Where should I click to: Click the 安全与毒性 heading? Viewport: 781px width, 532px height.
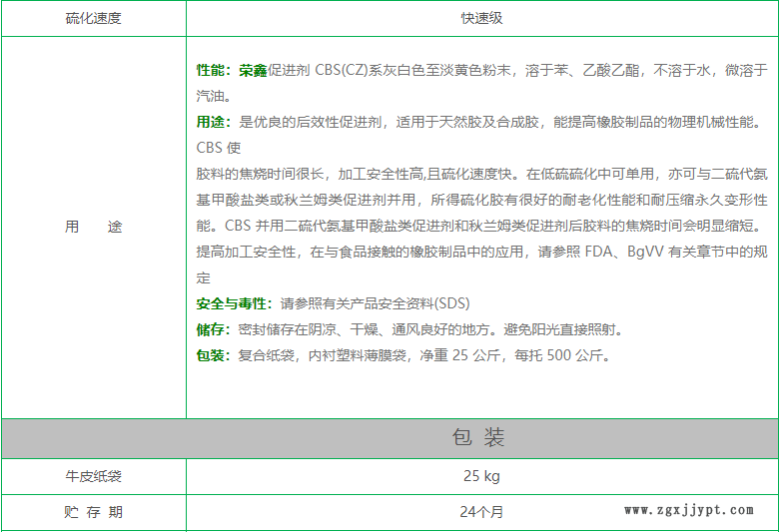point(234,303)
